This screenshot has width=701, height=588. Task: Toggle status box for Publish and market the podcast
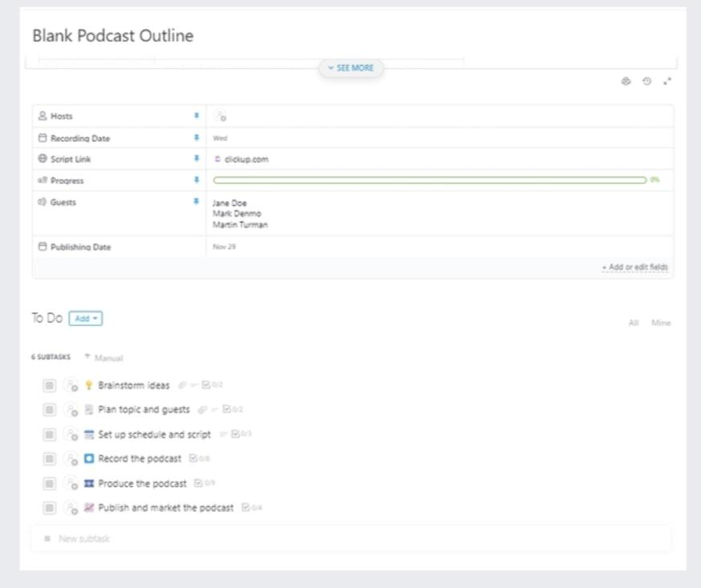[49, 508]
